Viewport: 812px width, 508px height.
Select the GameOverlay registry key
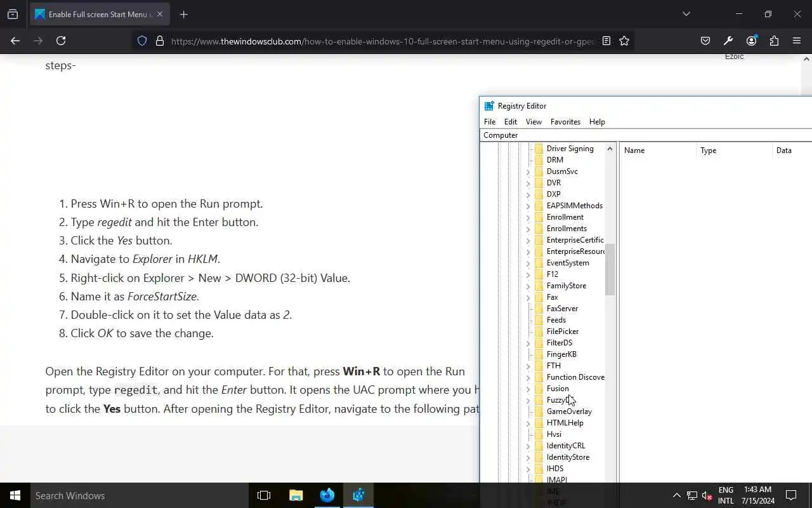pos(569,411)
